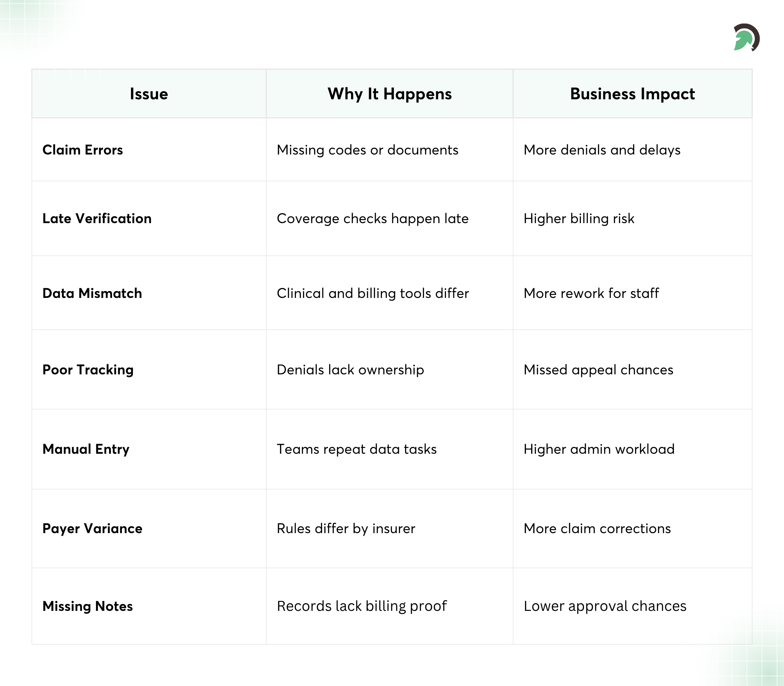Click 'Missed appeal chances' text
This screenshot has width=784, height=686.
pos(598,369)
